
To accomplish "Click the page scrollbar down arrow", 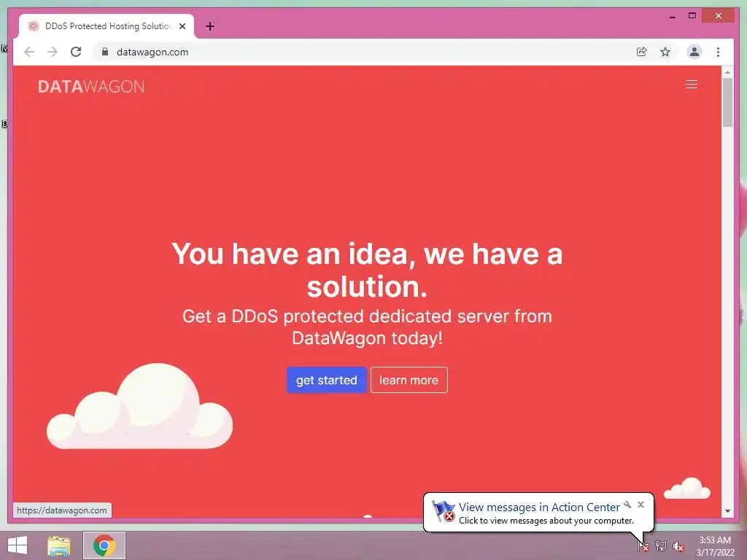I will (727, 511).
